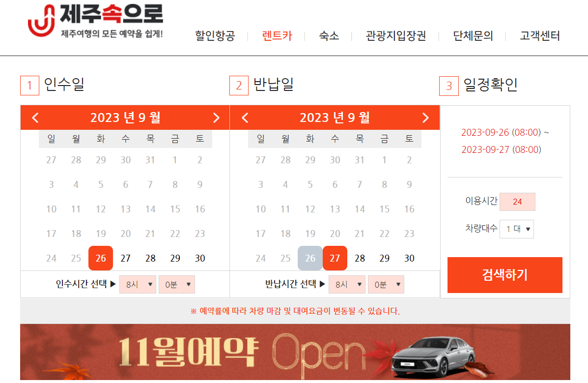Viewport: 588px width, 383px height.
Task: Open the 반납시간 hour dropdown
Action: click(x=347, y=284)
